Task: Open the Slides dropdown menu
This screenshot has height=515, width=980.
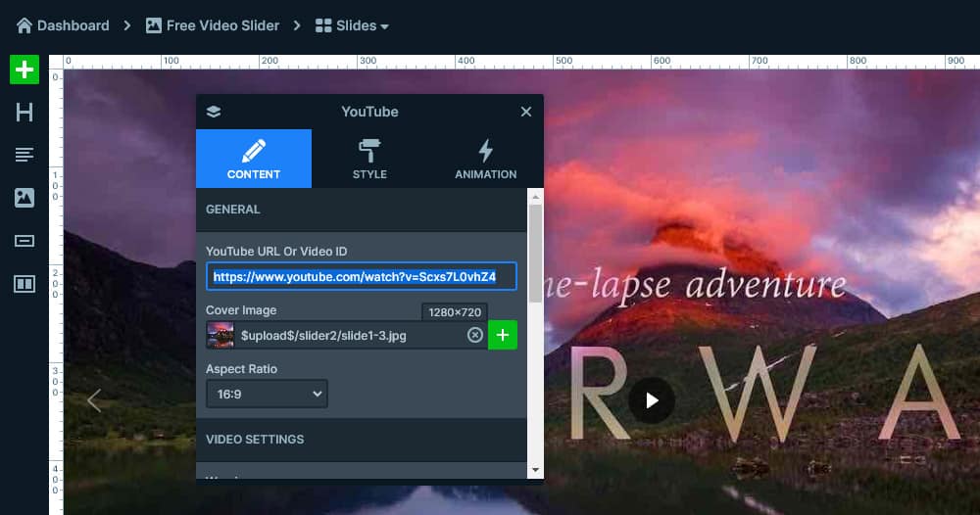Action: (352, 25)
